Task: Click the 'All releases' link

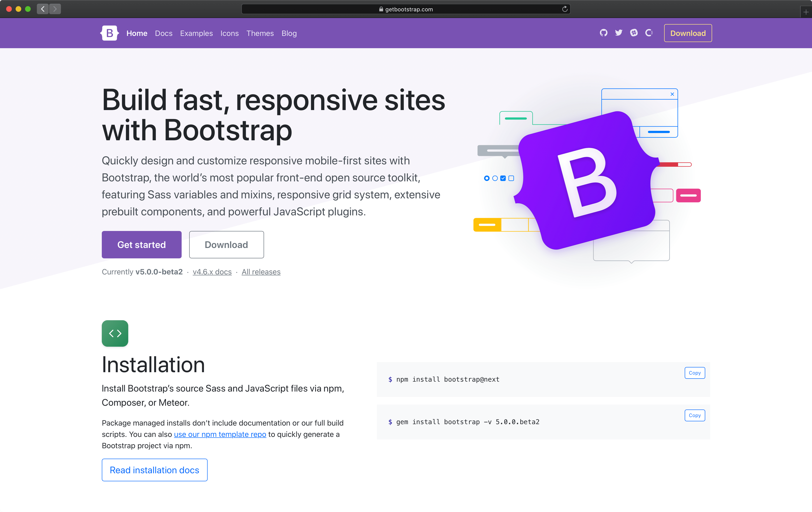Action: coord(261,272)
